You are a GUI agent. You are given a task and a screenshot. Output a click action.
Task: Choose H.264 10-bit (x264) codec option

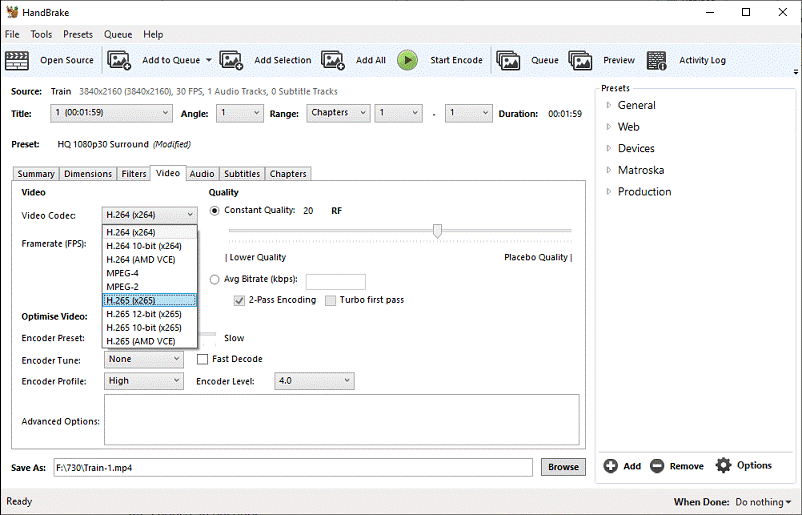(150, 246)
